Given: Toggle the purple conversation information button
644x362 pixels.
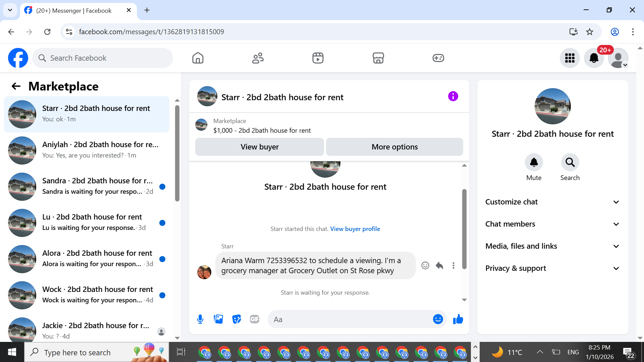Looking at the screenshot, I should (x=453, y=97).
